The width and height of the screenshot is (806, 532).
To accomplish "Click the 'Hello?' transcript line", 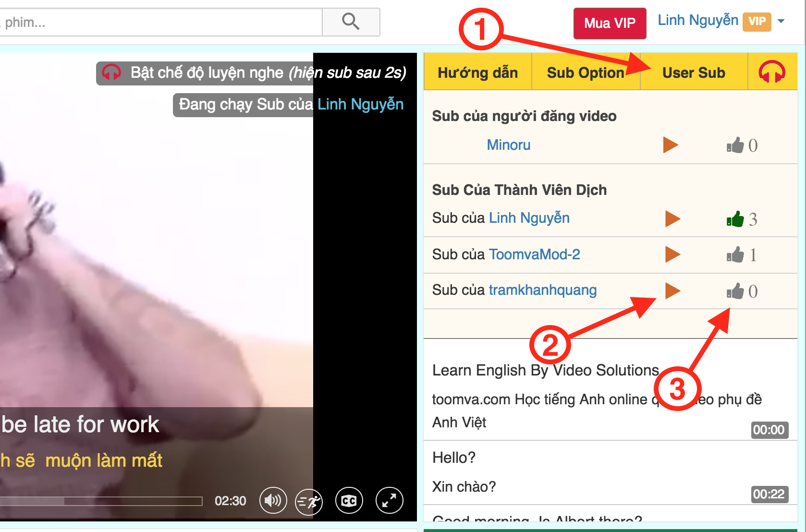I will 454,458.
